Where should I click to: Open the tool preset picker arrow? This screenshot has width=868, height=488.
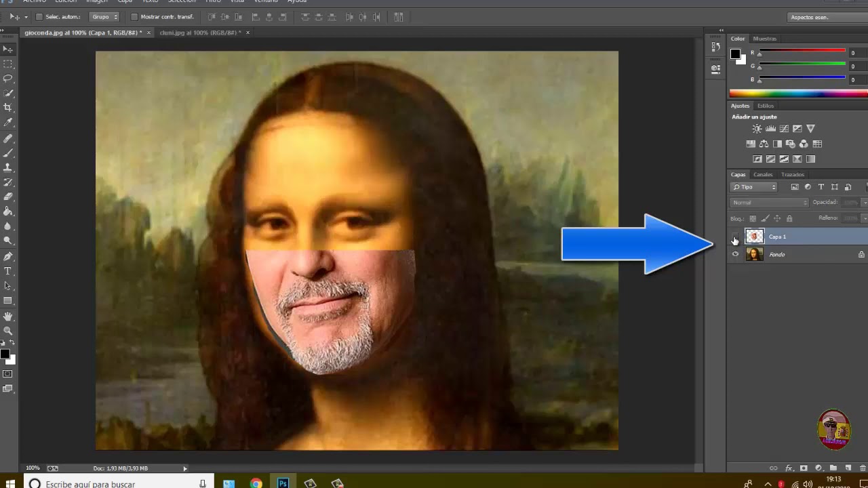26,17
